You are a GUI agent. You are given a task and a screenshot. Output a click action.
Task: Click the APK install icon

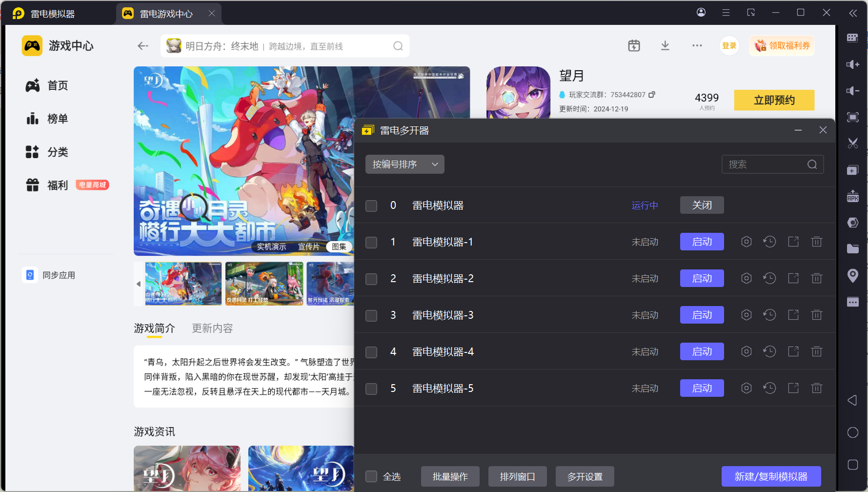coord(852,196)
